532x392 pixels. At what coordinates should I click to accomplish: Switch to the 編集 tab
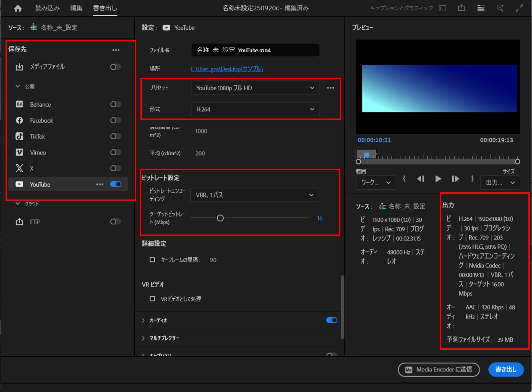(x=76, y=8)
